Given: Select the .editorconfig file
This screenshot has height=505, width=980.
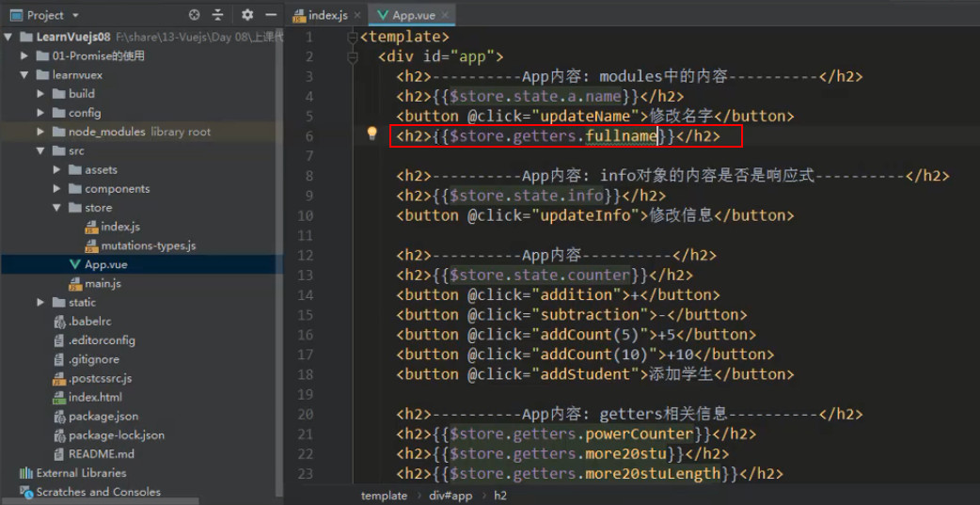Looking at the screenshot, I should pos(102,340).
